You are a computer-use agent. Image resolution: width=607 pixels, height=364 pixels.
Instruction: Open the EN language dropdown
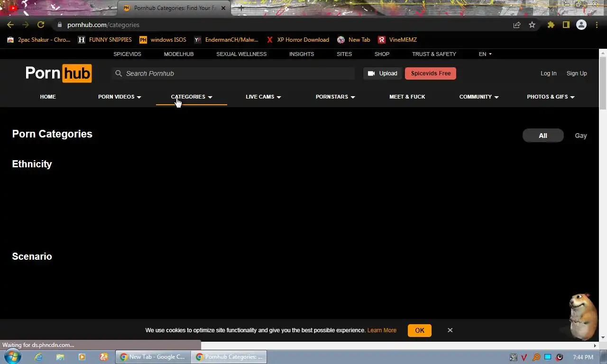point(485,54)
